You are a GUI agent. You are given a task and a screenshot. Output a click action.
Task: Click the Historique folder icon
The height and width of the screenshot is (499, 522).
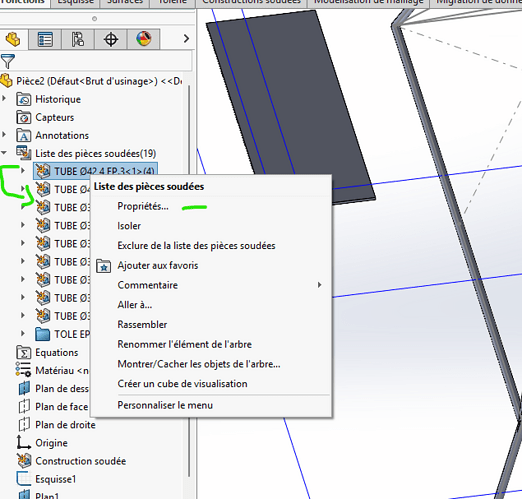[24, 99]
